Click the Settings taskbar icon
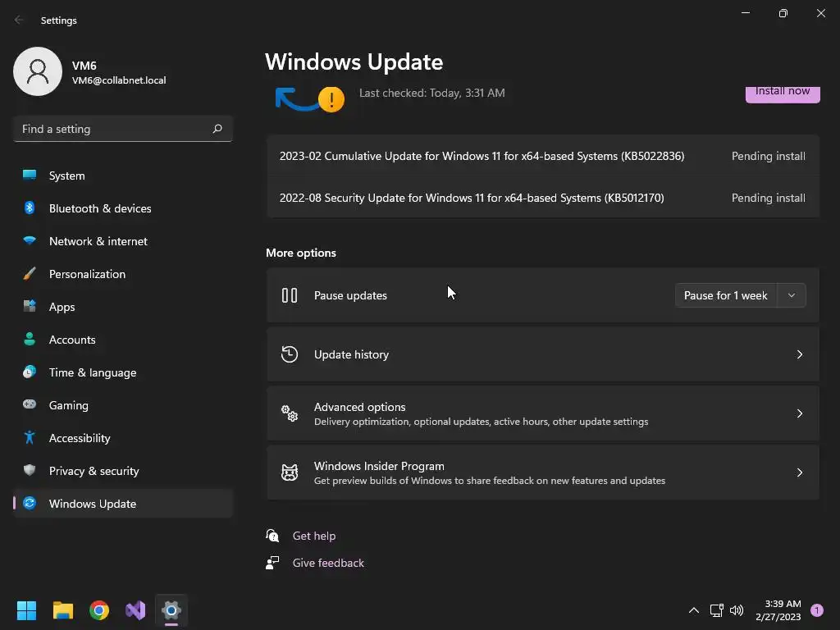 171,610
